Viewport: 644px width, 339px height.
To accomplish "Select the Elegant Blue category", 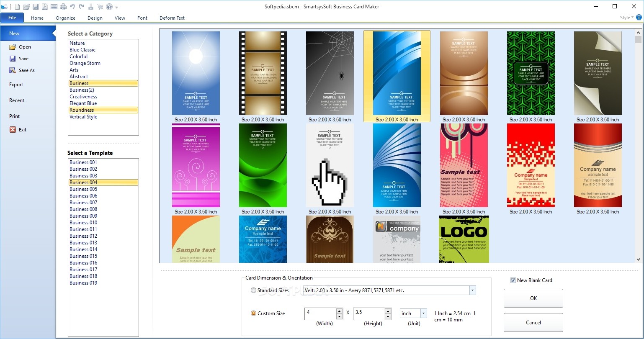I will pyautogui.click(x=103, y=103).
